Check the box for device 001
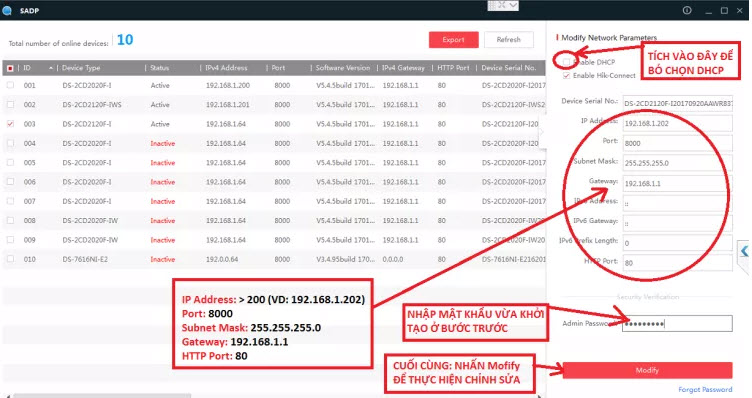Screen dimensions: 752x398 click(11, 85)
